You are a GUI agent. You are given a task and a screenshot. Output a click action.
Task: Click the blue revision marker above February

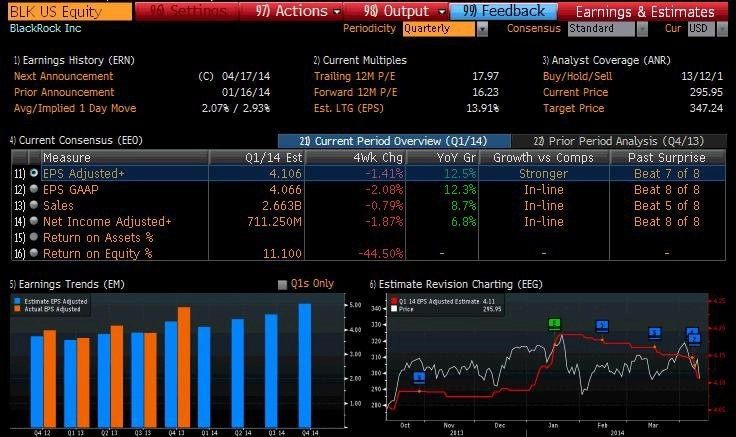pyautogui.click(x=602, y=326)
